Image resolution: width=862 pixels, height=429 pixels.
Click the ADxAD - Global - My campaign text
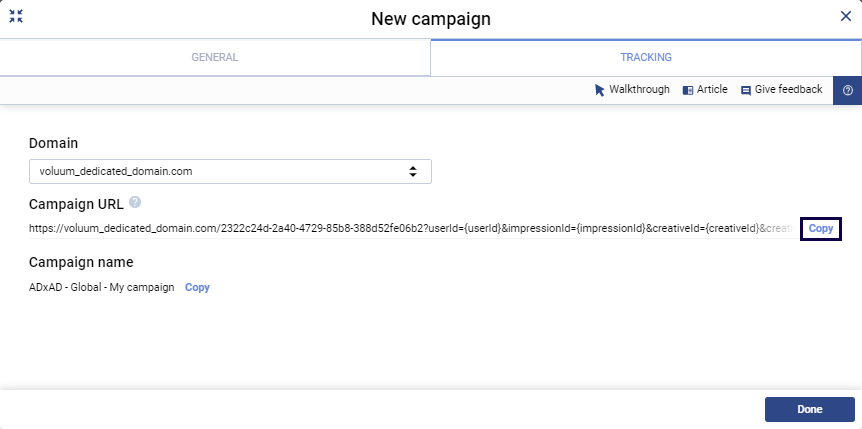coord(102,287)
